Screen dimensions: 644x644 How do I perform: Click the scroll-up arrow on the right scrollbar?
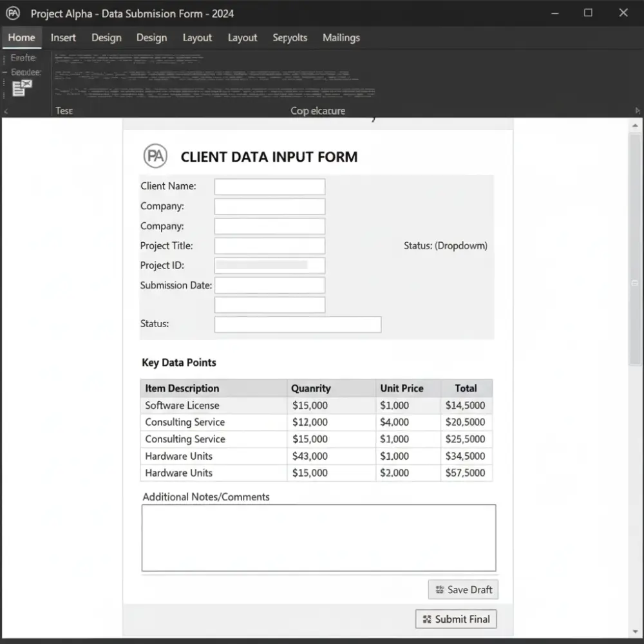[x=635, y=126]
